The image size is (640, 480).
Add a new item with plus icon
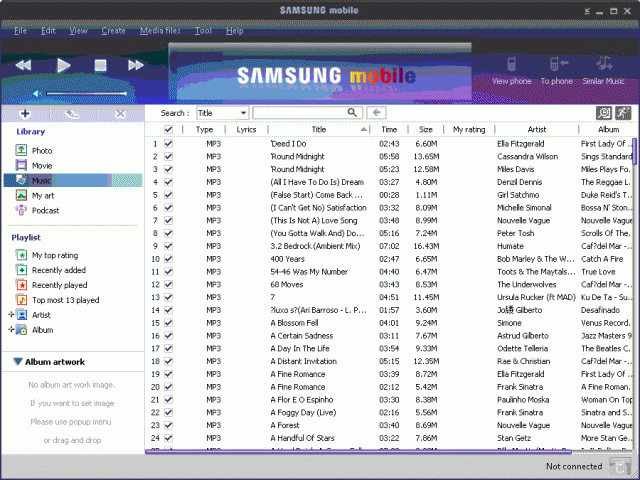tap(25, 114)
